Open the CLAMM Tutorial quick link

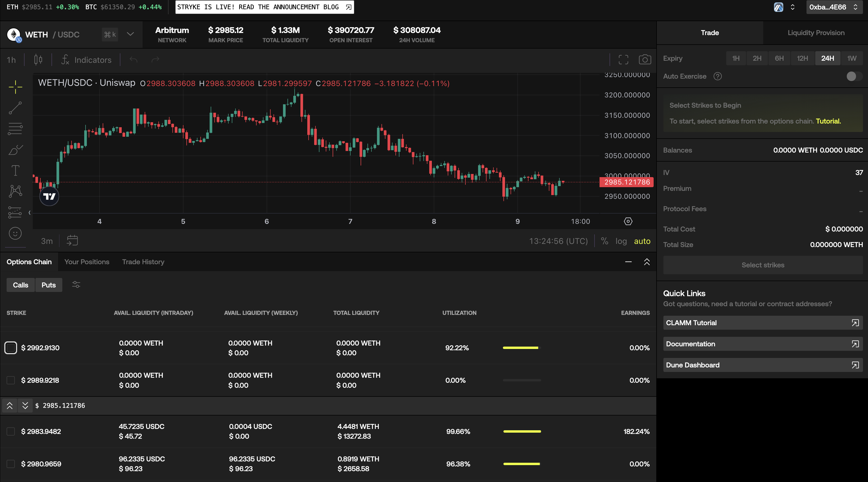[x=763, y=323]
